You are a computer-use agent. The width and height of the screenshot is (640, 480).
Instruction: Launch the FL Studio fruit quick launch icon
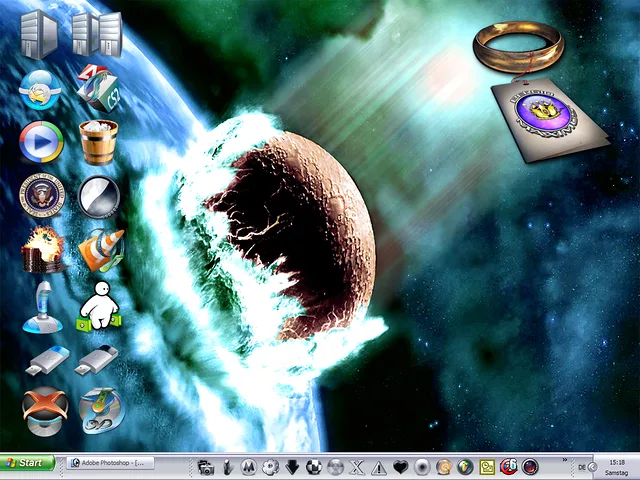465,467
